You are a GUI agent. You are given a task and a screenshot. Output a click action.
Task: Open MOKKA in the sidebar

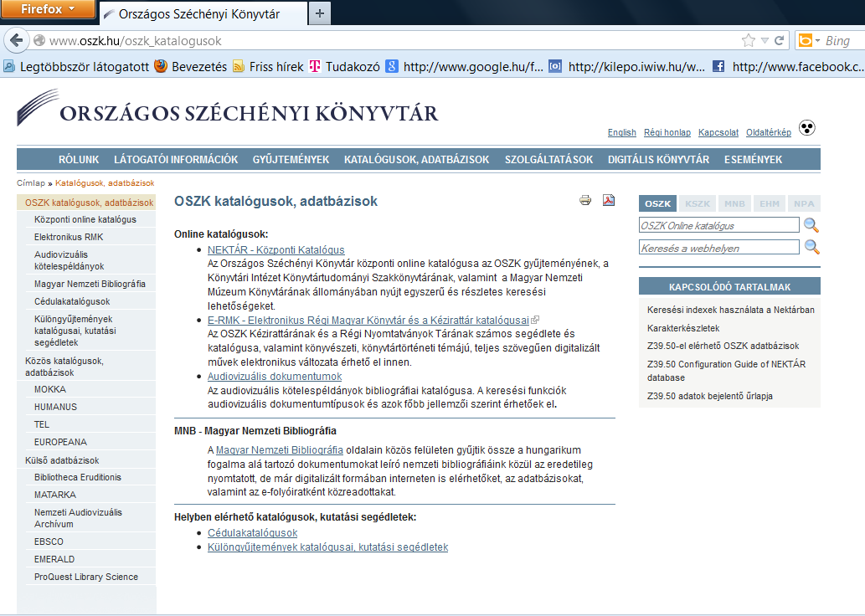pyautogui.click(x=49, y=389)
